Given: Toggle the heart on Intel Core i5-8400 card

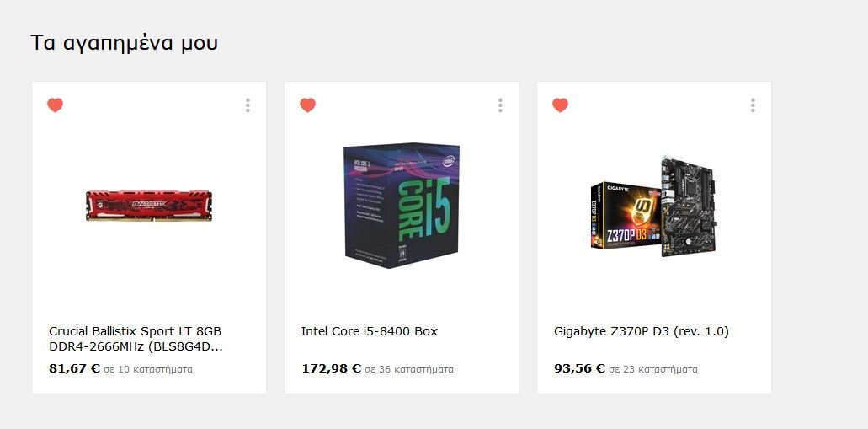Looking at the screenshot, I should (x=307, y=105).
